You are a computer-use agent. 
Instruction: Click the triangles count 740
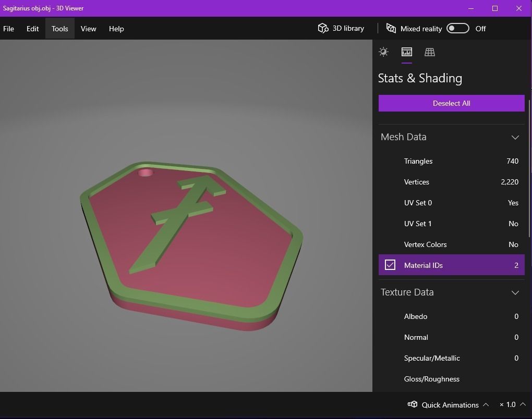tap(512, 161)
